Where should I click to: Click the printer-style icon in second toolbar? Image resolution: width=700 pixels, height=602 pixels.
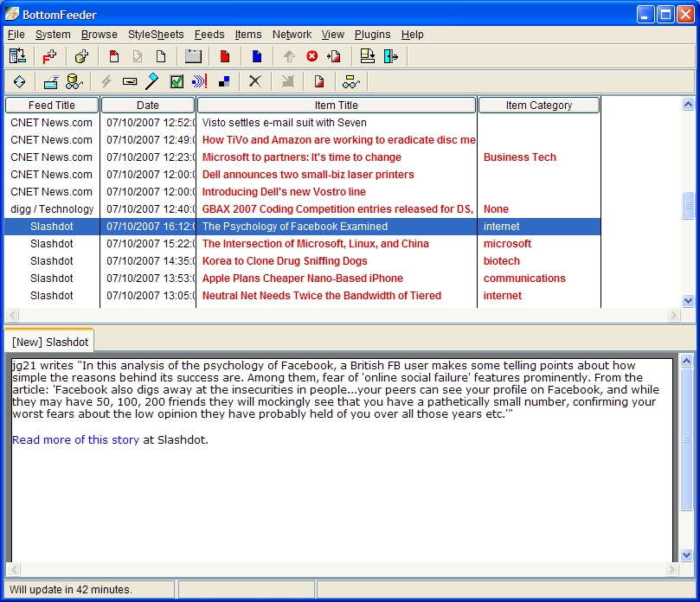tap(51, 82)
